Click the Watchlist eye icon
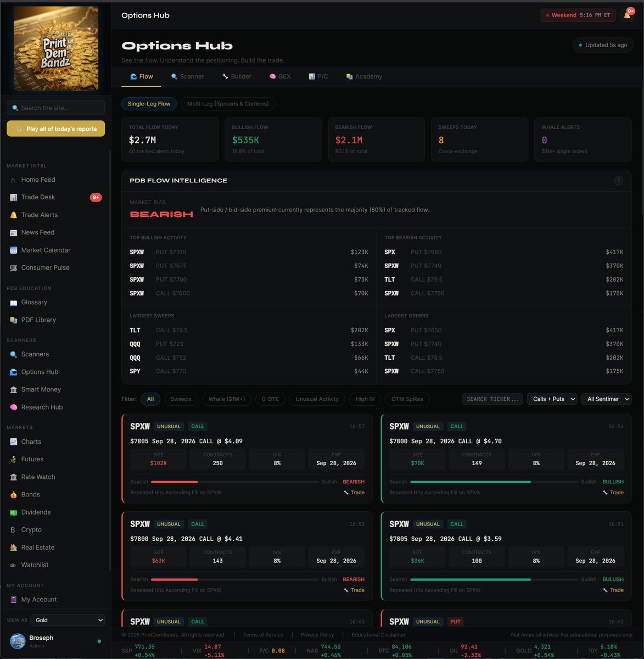644x659 pixels. 13,565
